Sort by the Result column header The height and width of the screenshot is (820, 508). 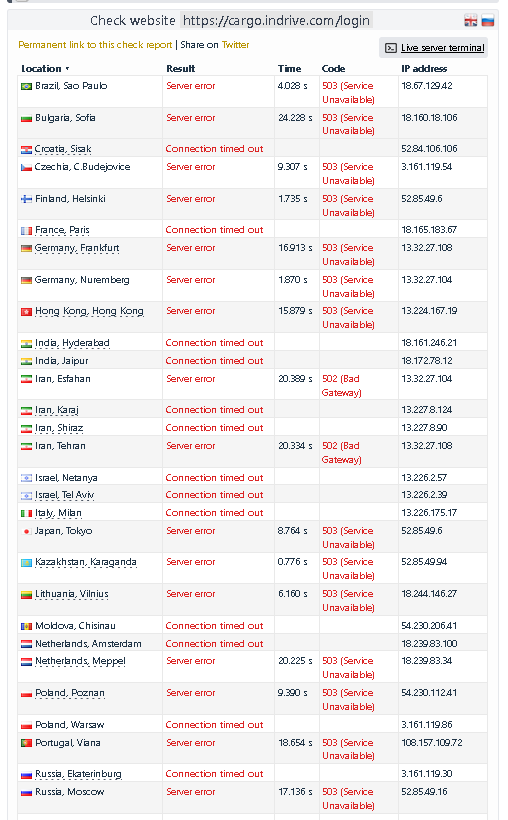[180, 69]
